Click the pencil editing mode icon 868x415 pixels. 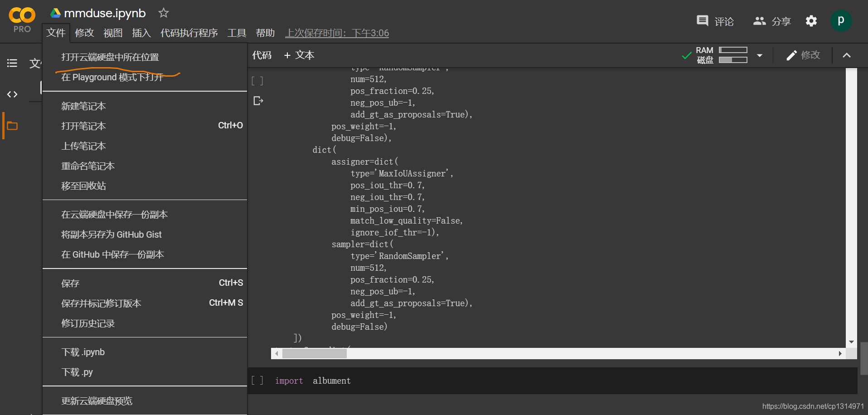click(791, 55)
